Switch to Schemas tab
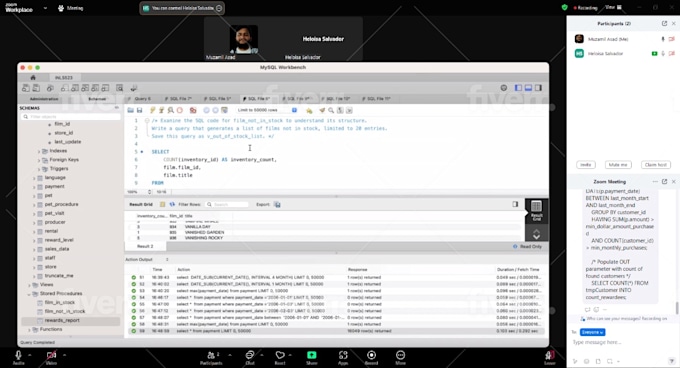 (97, 99)
